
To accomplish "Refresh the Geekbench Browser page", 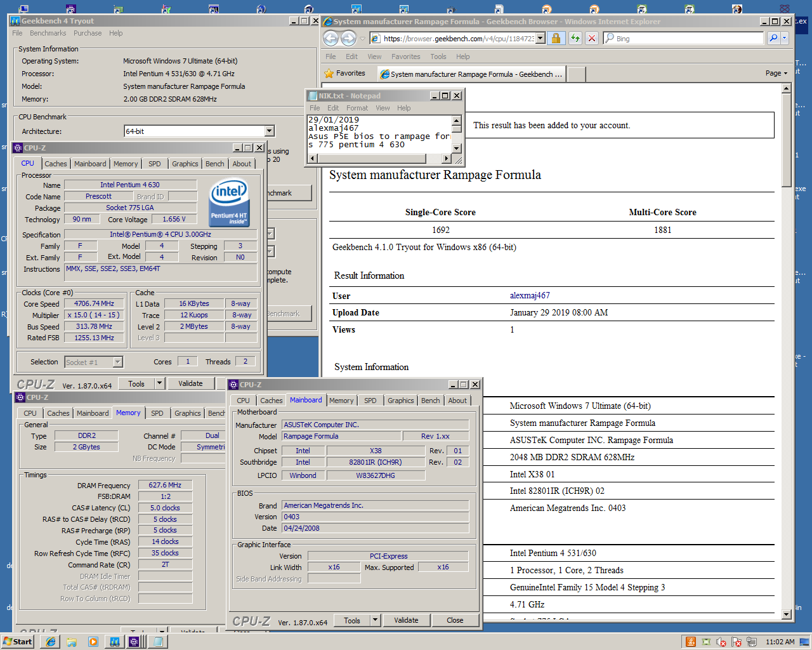I will tap(575, 39).
